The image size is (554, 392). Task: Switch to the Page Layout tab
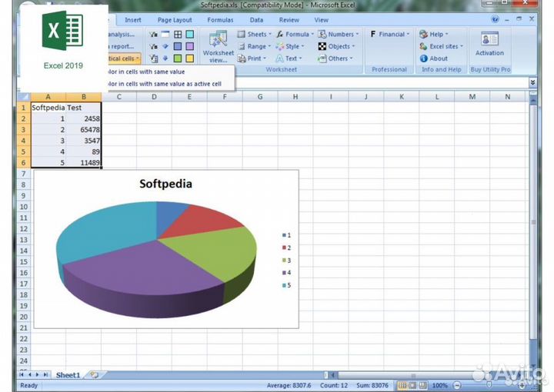tap(175, 20)
